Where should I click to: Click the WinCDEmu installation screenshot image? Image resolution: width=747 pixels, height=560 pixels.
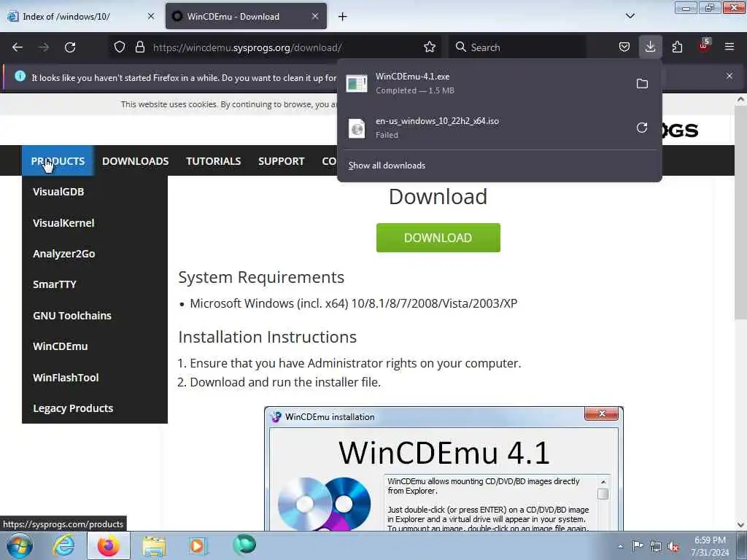444,469
